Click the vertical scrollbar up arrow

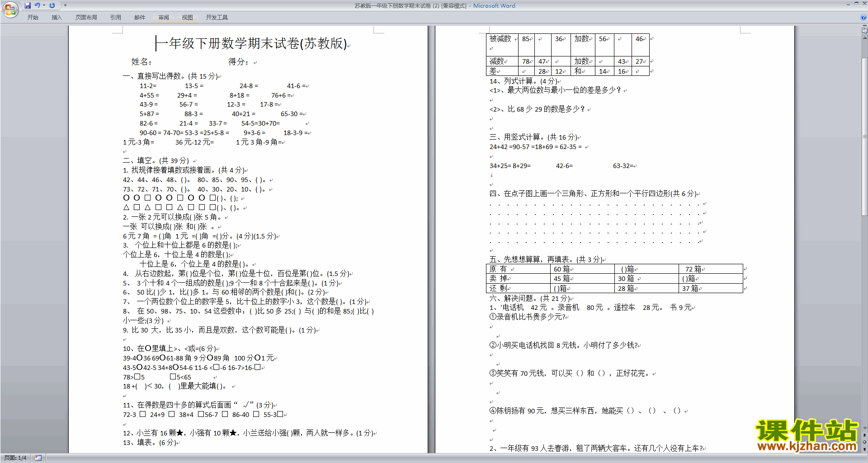(865, 38)
